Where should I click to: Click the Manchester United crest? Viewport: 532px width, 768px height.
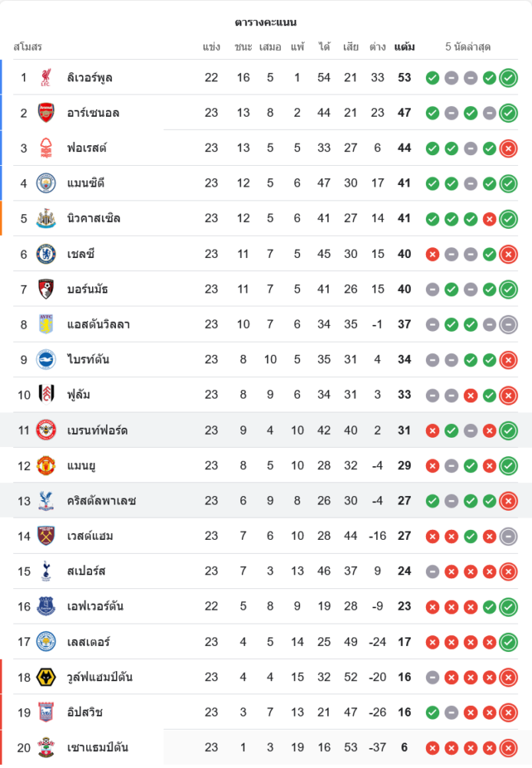(46, 465)
